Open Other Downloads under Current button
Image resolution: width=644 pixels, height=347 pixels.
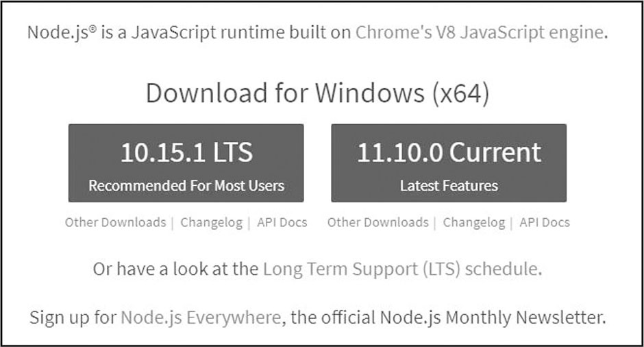pyautogui.click(x=378, y=222)
